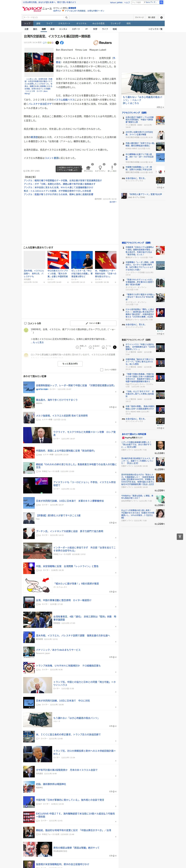Click 記事に関する報告 report icon
186x868 pixels.
pos(32,171)
